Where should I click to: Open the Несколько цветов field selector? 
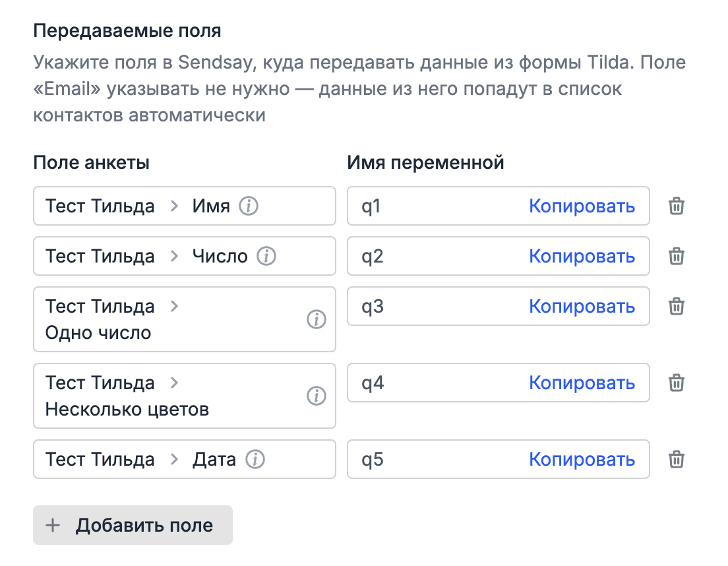pos(185,396)
